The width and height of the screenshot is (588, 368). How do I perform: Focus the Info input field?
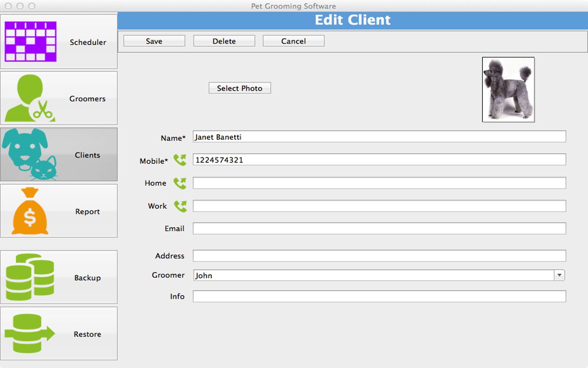pyautogui.click(x=379, y=296)
